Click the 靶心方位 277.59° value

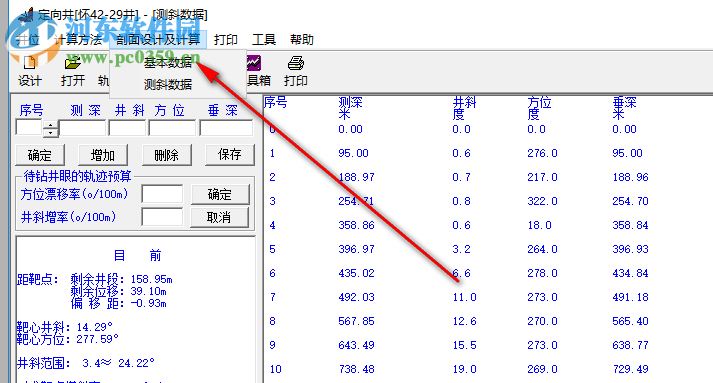[x=97, y=339]
